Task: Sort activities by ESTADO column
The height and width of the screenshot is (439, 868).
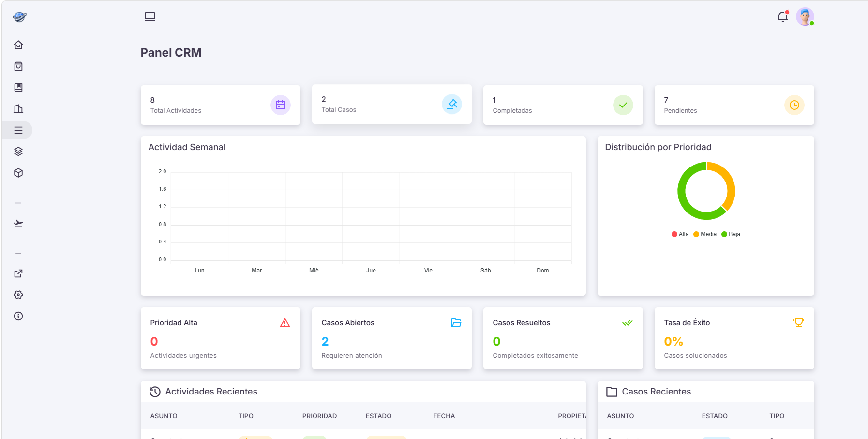Action: click(x=378, y=416)
